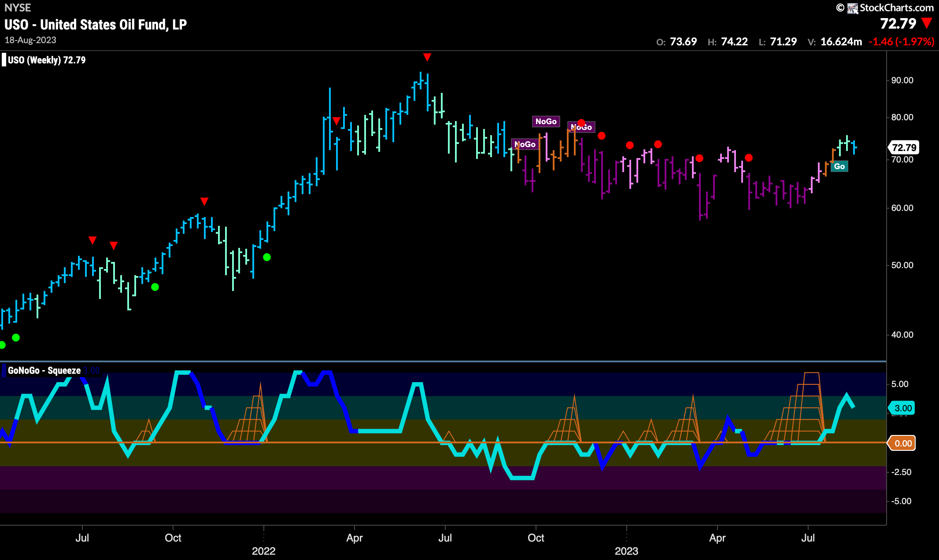Click the 90.00 price axis label
The width and height of the screenshot is (939, 560).
[x=902, y=81]
